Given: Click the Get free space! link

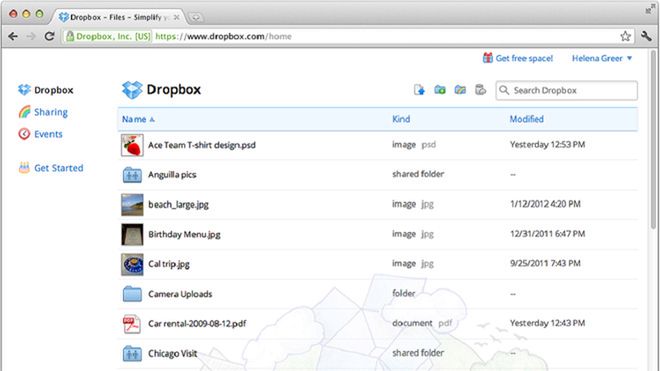Looking at the screenshot, I should pyautogui.click(x=524, y=58).
